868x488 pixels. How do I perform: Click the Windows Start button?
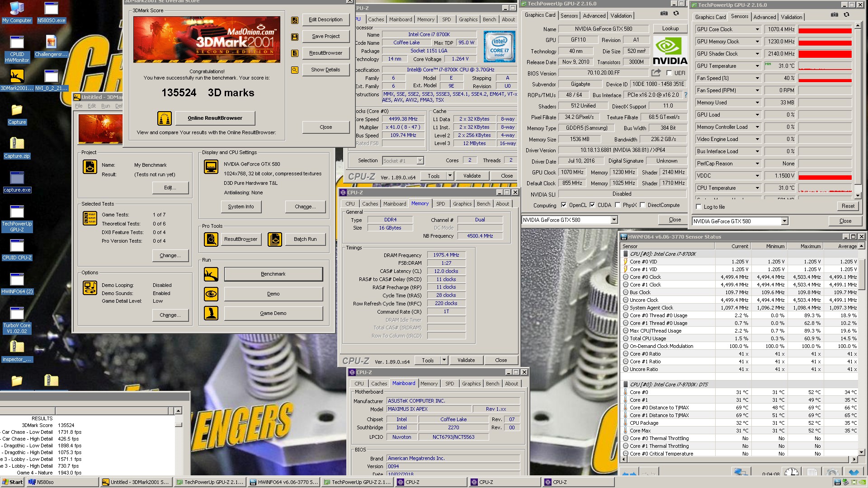pos(13,482)
